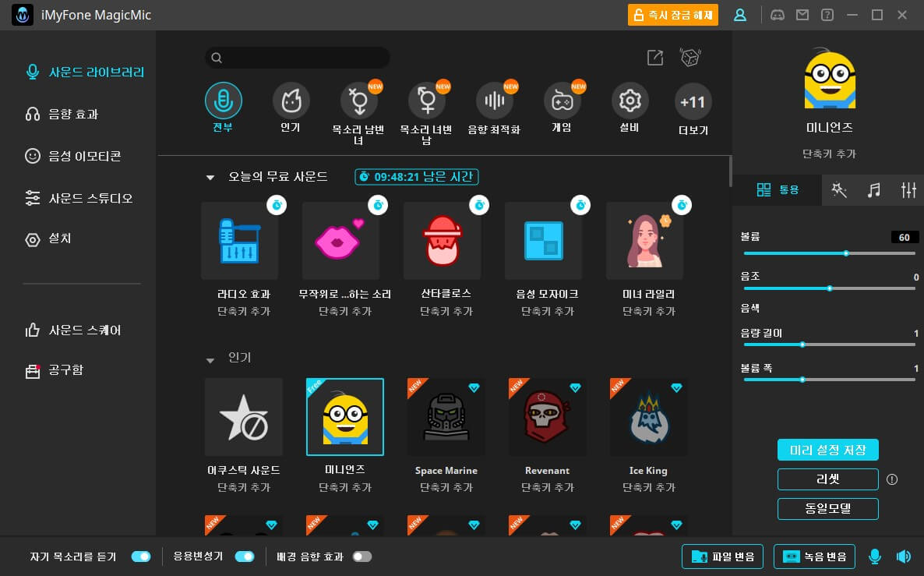Open the 공구함 toolbox
924x576 pixels.
coord(55,370)
